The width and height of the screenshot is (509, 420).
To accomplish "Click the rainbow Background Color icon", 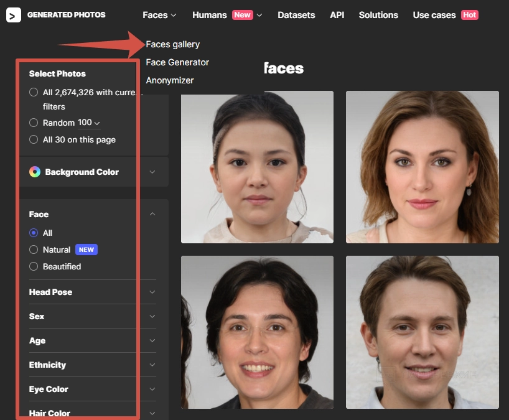I will click(x=35, y=172).
